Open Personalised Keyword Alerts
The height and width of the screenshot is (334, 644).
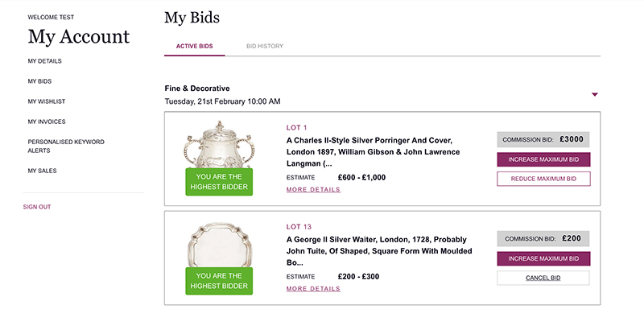pyautogui.click(x=65, y=146)
